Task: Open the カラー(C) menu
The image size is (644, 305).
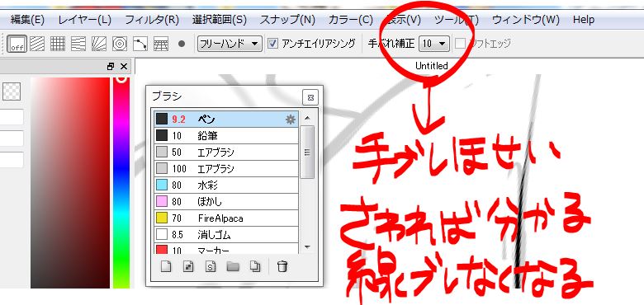Action: point(351,20)
